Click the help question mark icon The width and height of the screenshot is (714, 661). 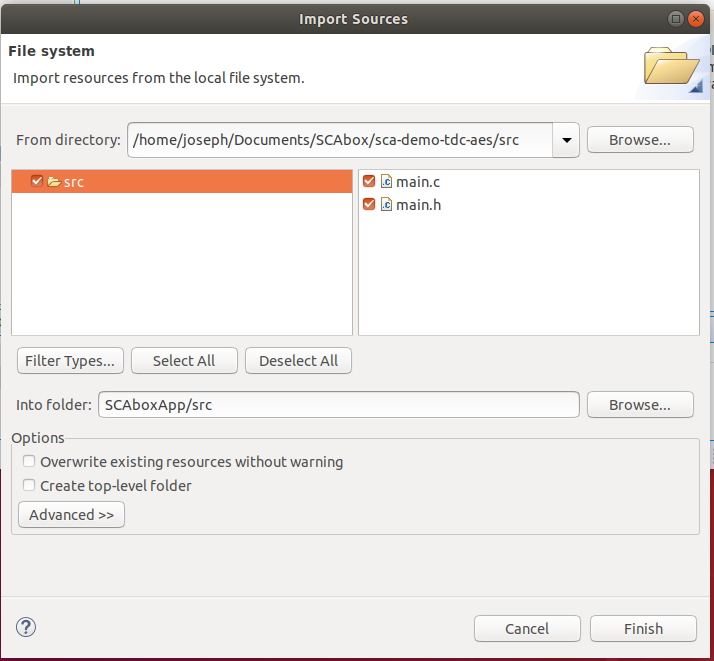[x=26, y=627]
